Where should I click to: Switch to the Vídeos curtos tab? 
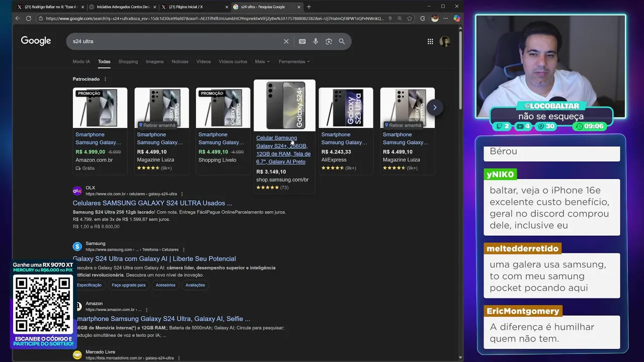point(233,61)
